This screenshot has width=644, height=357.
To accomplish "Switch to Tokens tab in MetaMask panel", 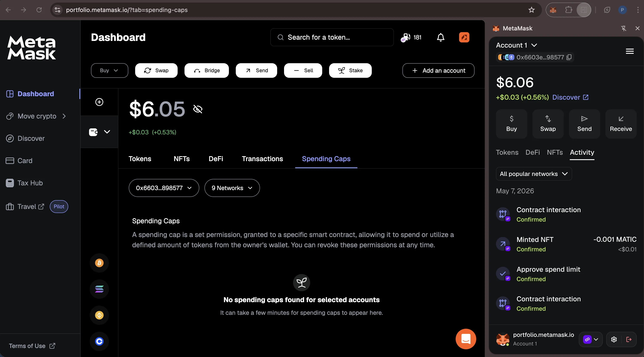I will tap(507, 153).
